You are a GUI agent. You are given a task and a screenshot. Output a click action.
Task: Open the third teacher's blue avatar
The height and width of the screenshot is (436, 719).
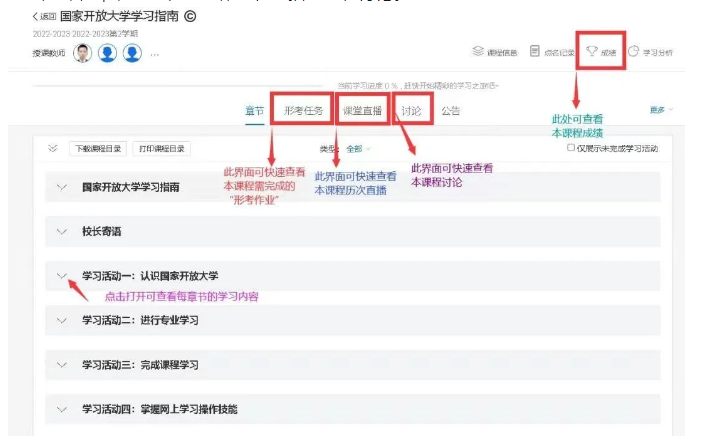click(x=132, y=53)
